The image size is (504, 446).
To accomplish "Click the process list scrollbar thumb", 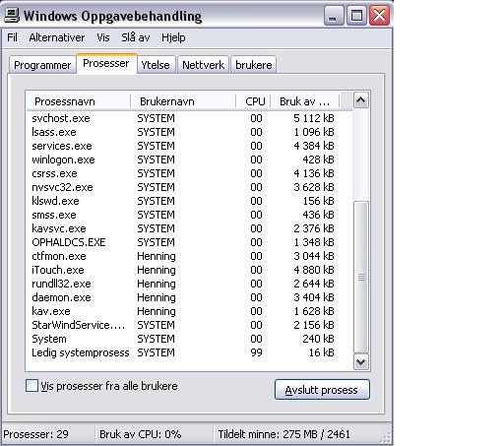I will coord(361,277).
